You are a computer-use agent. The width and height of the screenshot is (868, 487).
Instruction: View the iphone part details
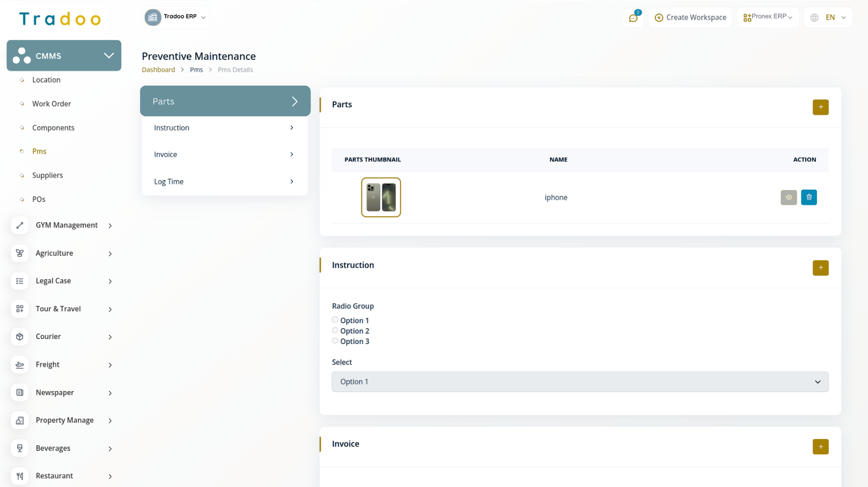tap(788, 197)
